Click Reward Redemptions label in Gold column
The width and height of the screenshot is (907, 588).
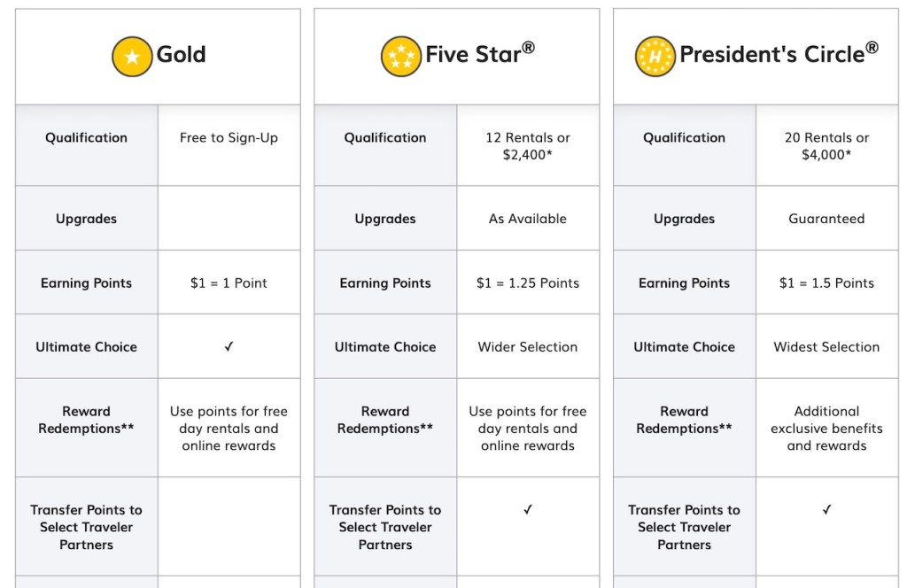click(86, 420)
